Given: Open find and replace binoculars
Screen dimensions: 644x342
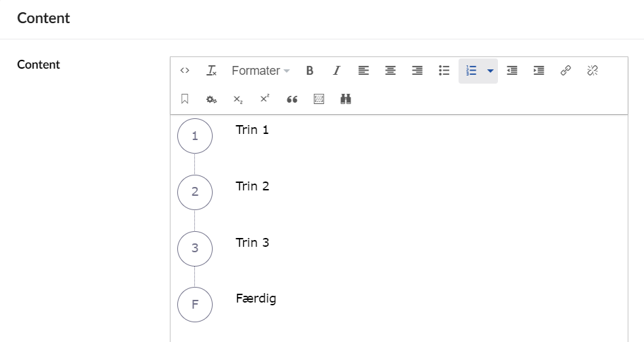Looking at the screenshot, I should tap(346, 99).
